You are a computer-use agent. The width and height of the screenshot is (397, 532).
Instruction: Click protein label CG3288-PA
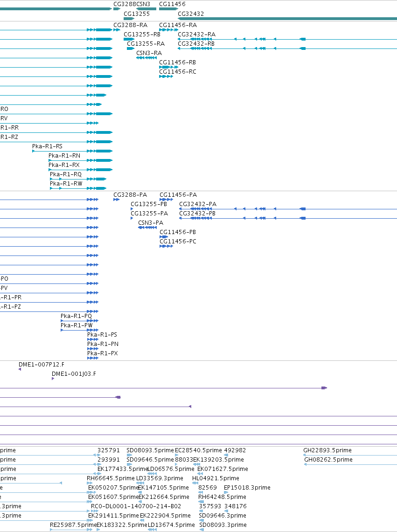131,195
